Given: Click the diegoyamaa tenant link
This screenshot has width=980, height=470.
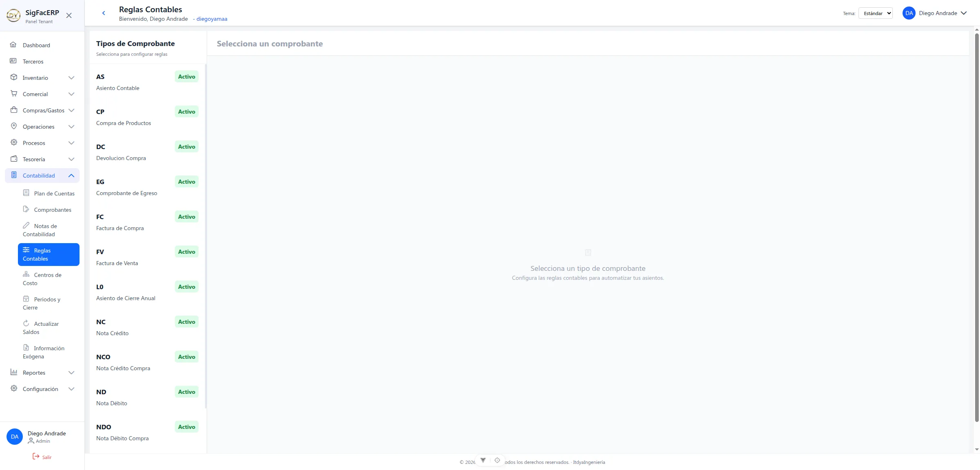Looking at the screenshot, I should click(x=212, y=19).
